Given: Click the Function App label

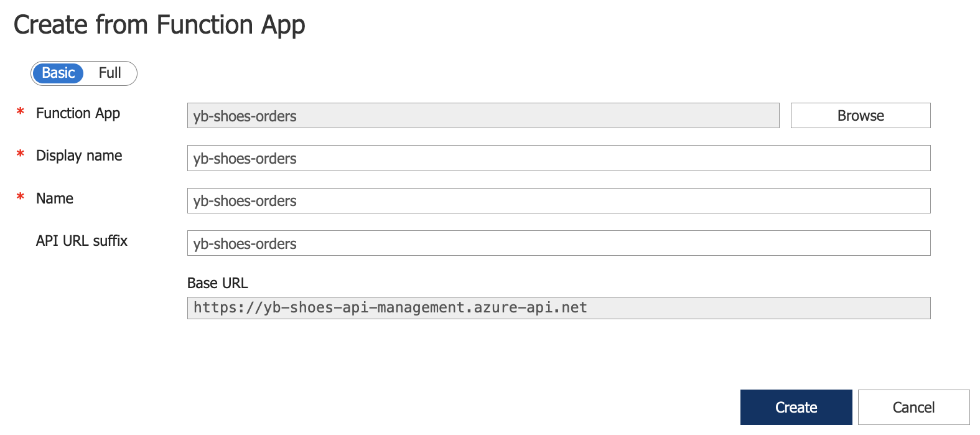Looking at the screenshot, I should point(77,113).
